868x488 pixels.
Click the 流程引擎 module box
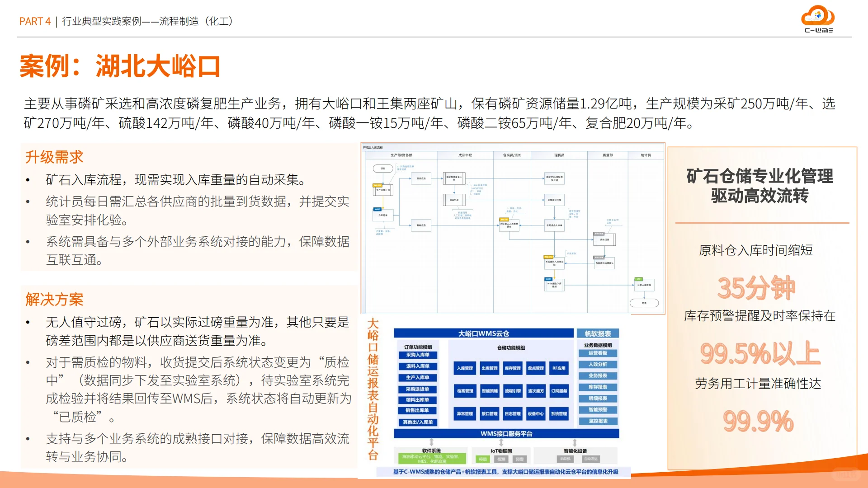[x=513, y=391]
